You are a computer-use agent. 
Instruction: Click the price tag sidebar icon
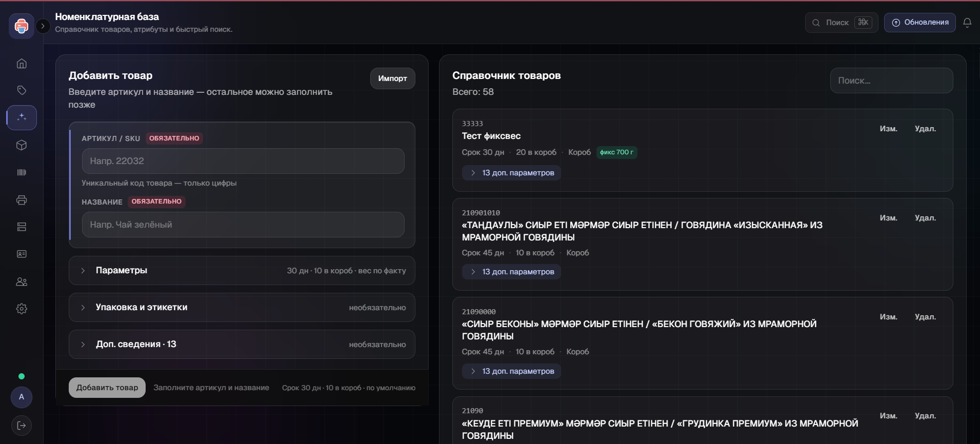(x=22, y=90)
